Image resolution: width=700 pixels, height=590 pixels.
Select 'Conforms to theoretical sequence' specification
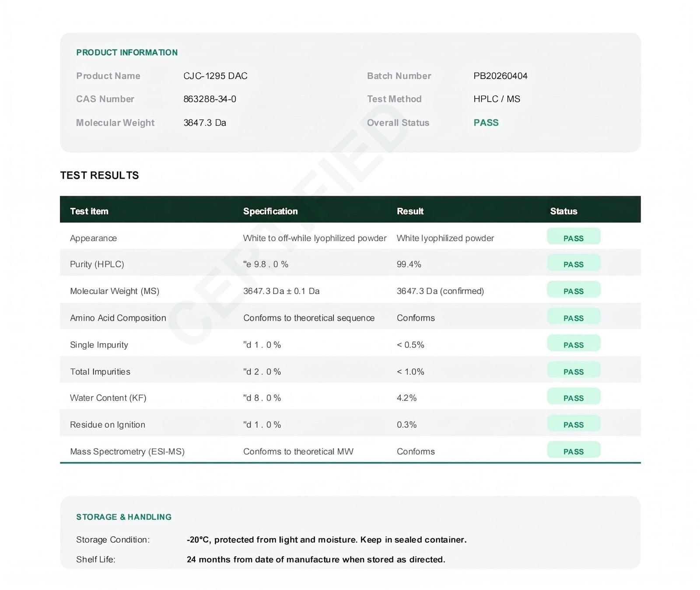(x=309, y=318)
